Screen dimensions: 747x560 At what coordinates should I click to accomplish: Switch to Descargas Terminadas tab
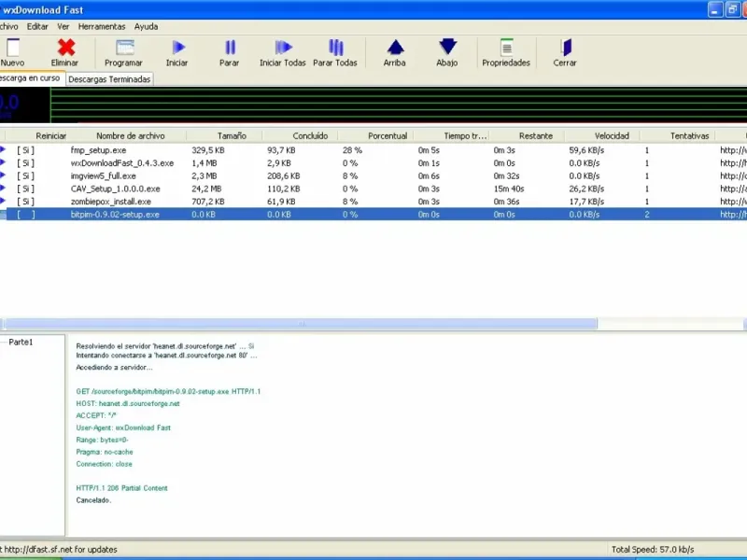click(x=109, y=79)
